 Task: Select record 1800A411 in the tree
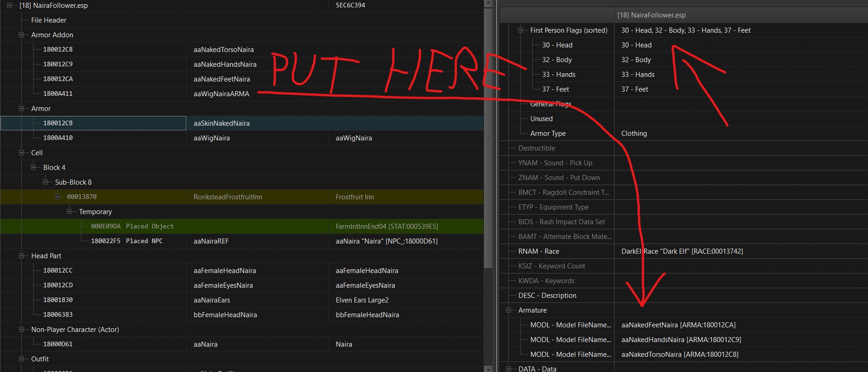coord(58,94)
